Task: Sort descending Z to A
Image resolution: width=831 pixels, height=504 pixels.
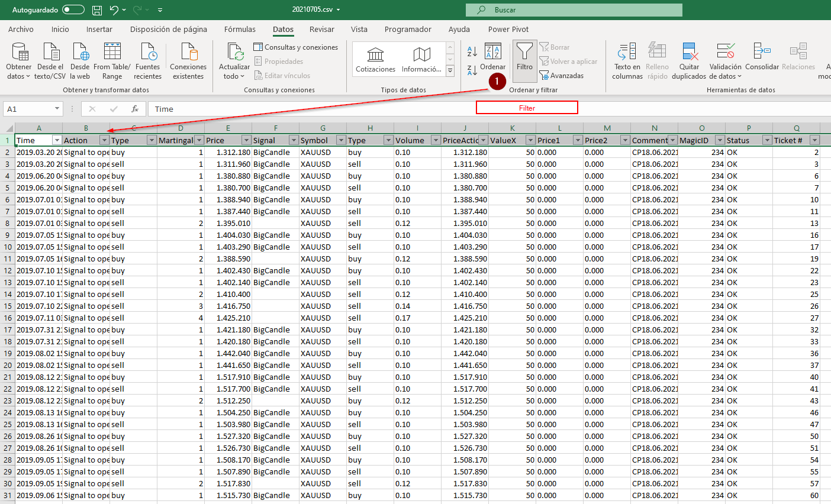Action: click(472, 70)
